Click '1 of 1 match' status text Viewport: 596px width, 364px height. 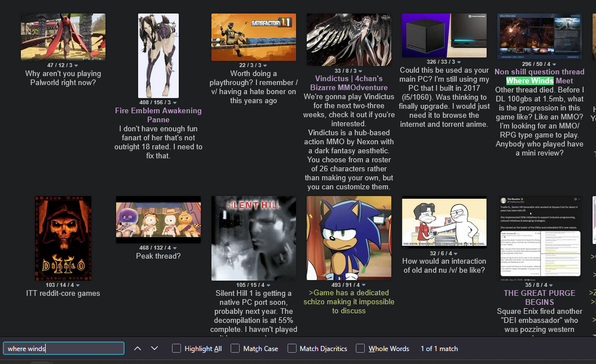pos(439,348)
